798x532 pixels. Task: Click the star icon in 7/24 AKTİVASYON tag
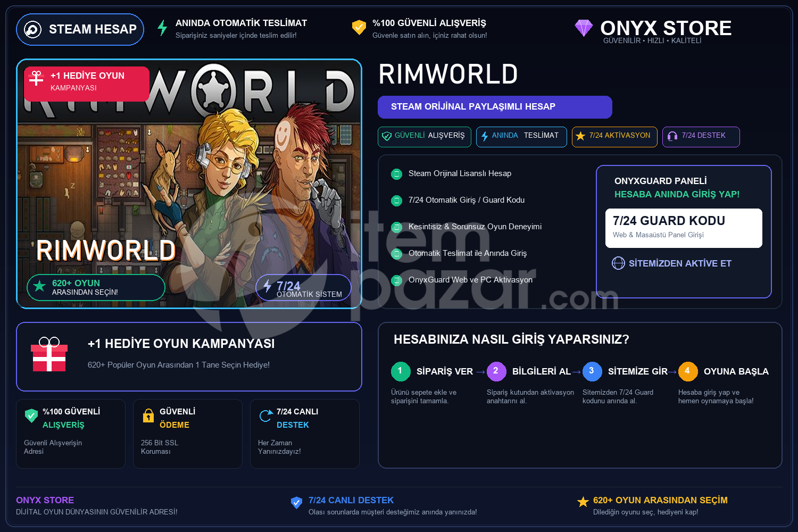[x=580, y=136]
